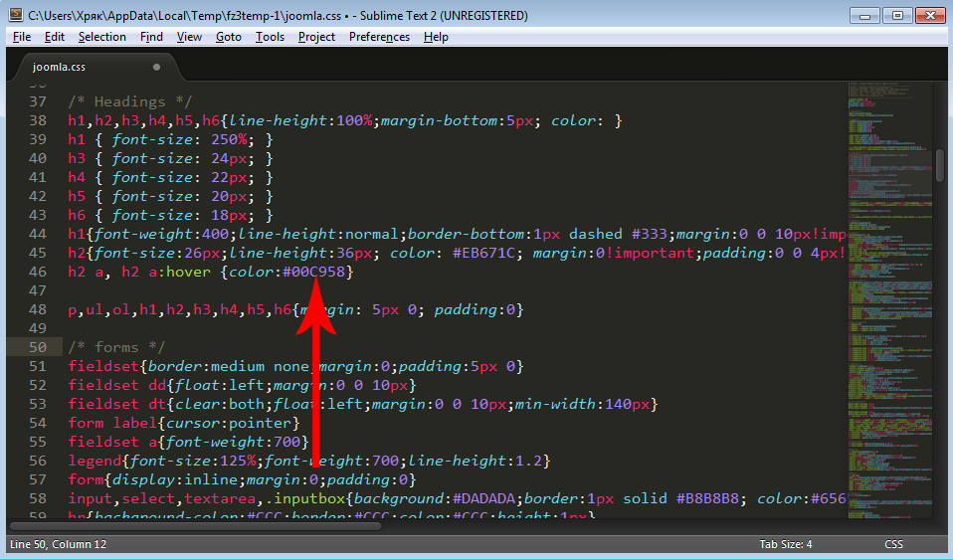
Task: Click the unsaved dot on joomla.css tab
Action: tap(156, 67)
